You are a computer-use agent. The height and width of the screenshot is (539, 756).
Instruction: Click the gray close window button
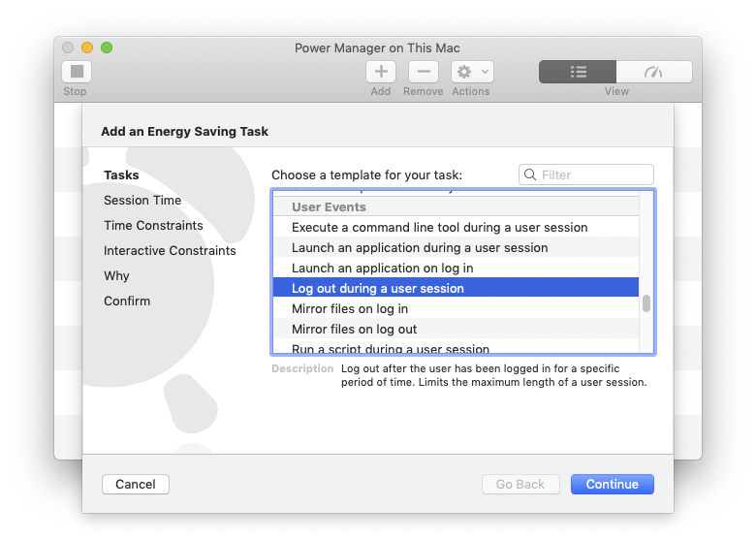pos(68,48)
